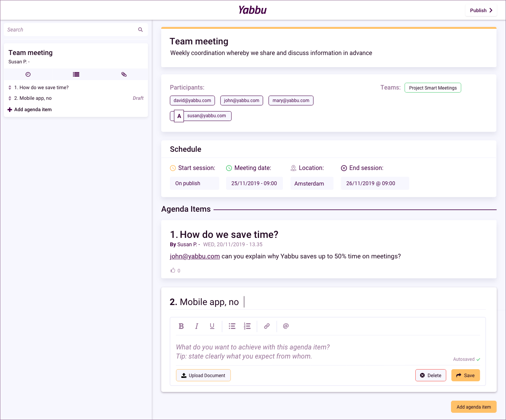Click the avatar 'A' beside susan@yabbu.com
Viewport: 506px width, 420px height.
(x=179, y=116)
